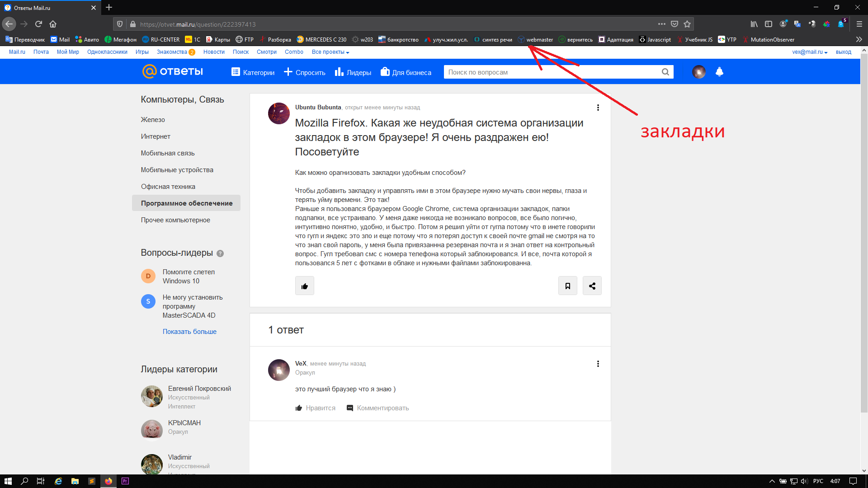Viewport: 868px width, 488px height.
Task: Click Нравится under VeX answer
Action: click(x=316, y=408)
